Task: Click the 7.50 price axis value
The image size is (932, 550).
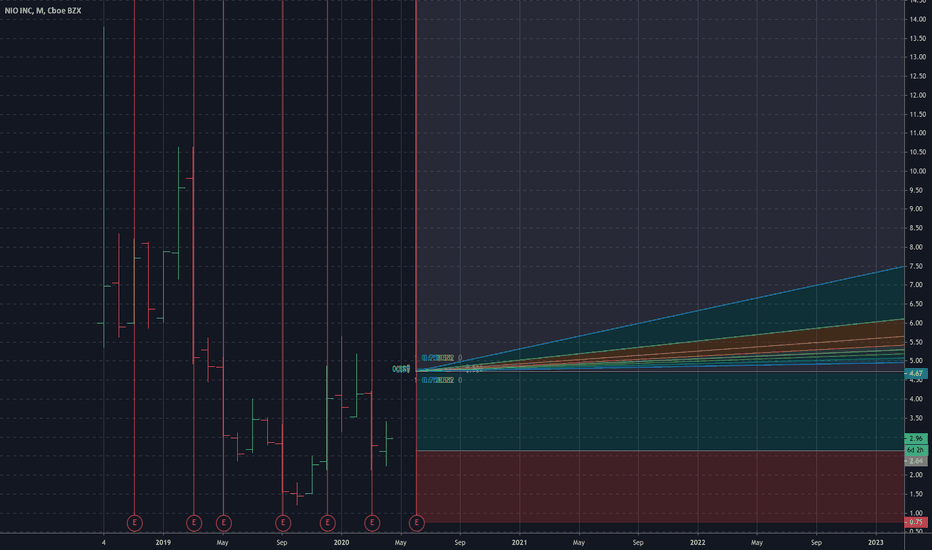Action: click(917, 266)
